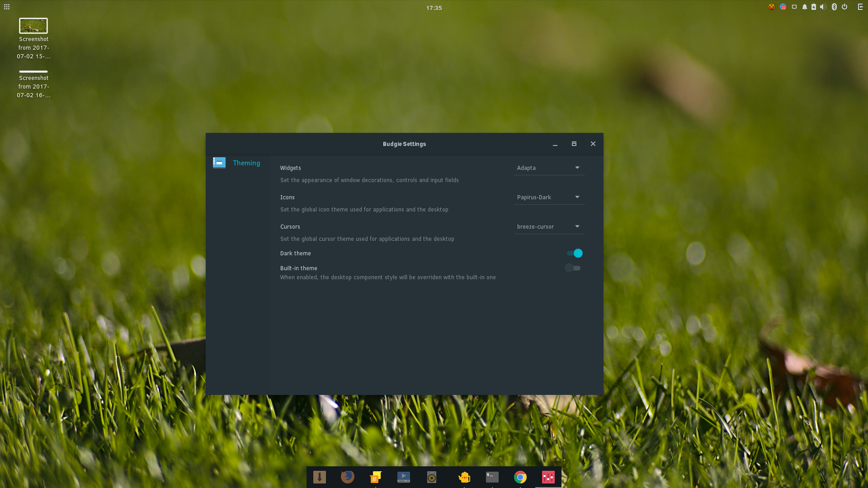Turn off the Dark theme switch
The image size is (868, 488).
click(575, 253)
